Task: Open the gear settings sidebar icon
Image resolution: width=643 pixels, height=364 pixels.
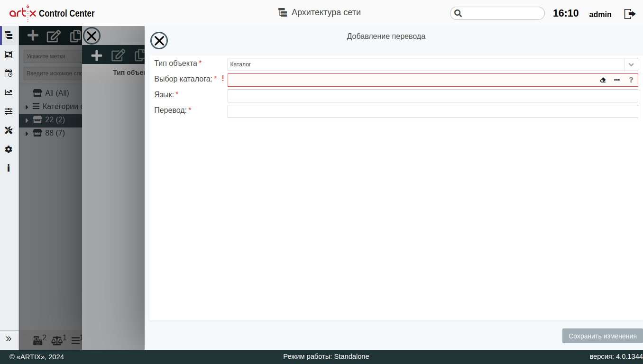Action: (9, 149)
